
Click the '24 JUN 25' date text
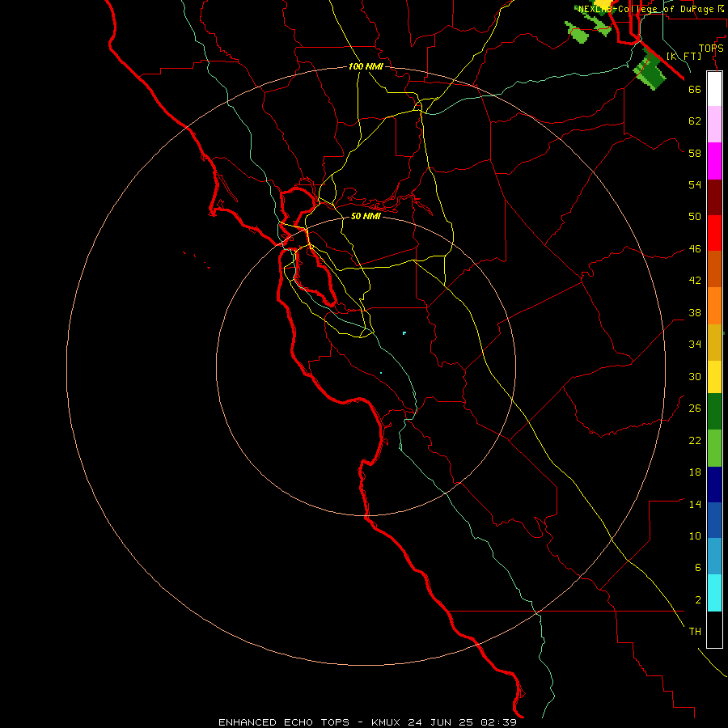pyautogui.click(x=441, y=722)
